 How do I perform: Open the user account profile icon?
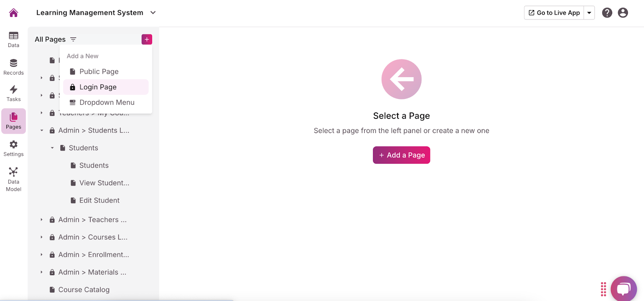[623, 13]
